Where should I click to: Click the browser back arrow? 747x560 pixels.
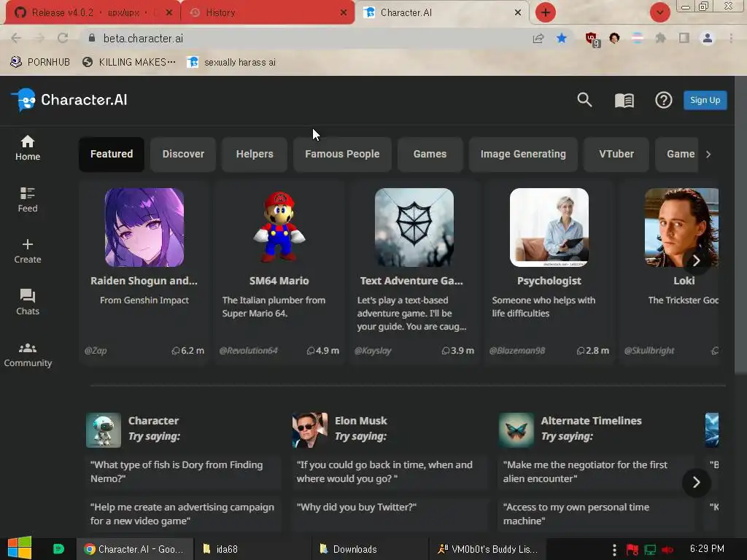pyautogui.click(x=16, y=38)
